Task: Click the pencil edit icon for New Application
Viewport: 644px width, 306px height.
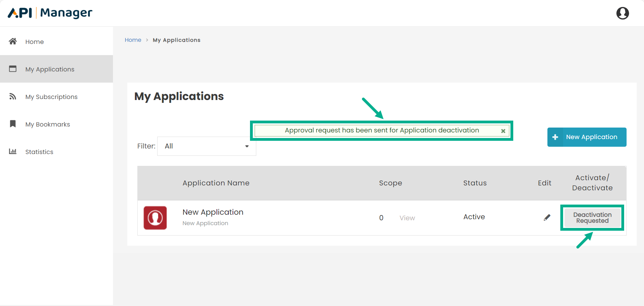Action: 547,217
